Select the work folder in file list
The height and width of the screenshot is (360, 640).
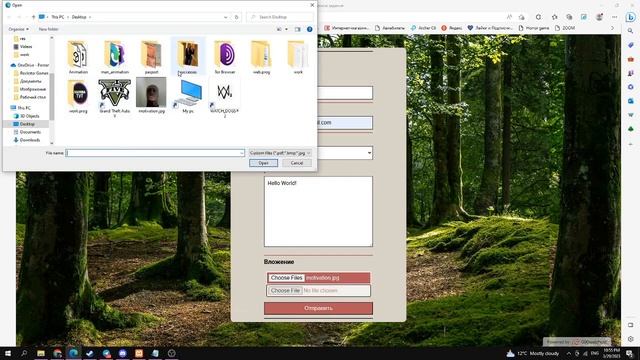pyautogui.click(x=298, y=57)
